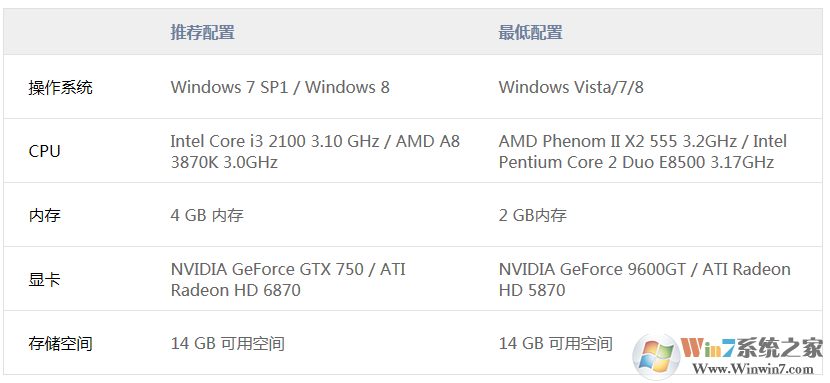Click the Windows Vista/7/8 cell

coord(571,87)
